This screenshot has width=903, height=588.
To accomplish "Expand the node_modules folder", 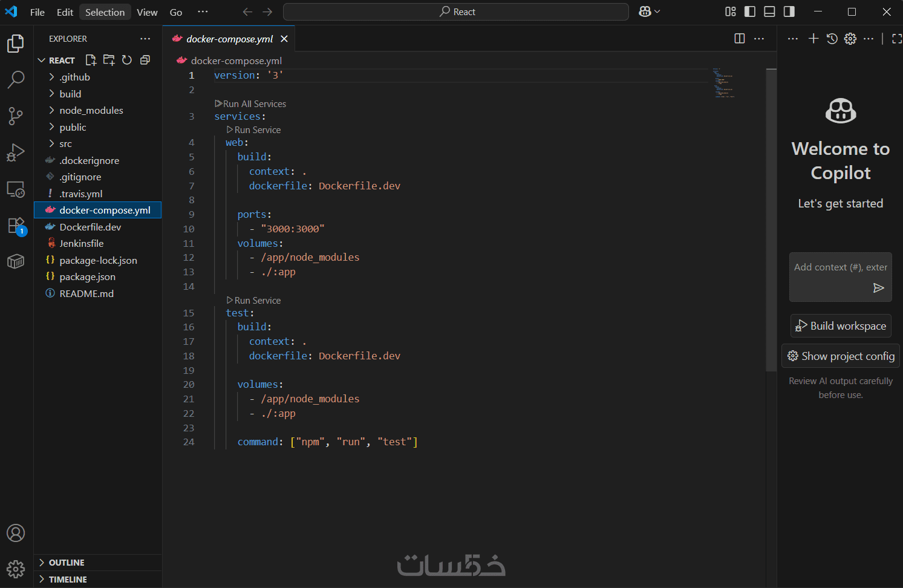I will point(91,111).
